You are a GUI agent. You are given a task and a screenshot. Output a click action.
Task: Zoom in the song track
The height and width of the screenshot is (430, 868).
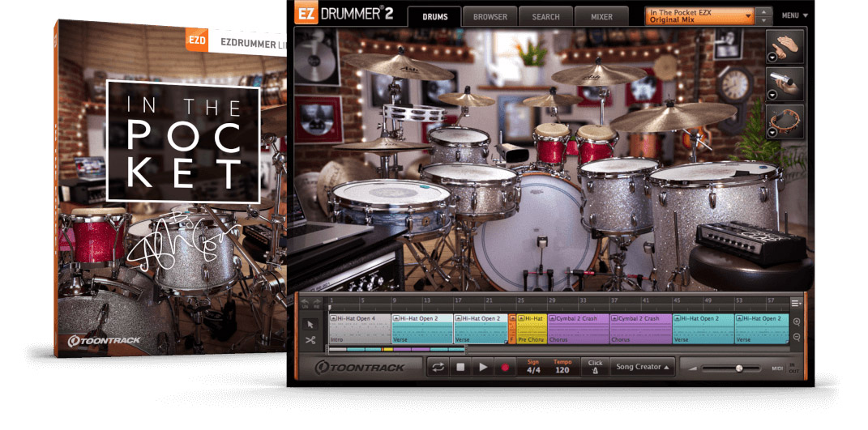click(x=797, y=322)
